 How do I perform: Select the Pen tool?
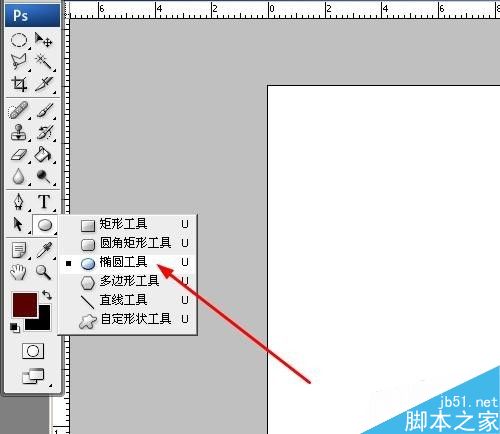[x=19, y=202]
